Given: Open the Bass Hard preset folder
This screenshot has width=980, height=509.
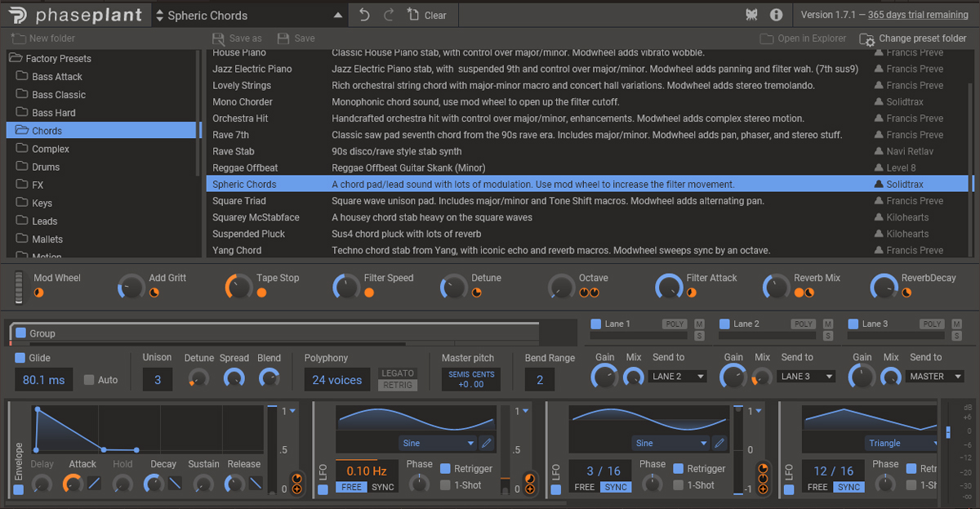Looking at the screenshot, I should (46, 113).
